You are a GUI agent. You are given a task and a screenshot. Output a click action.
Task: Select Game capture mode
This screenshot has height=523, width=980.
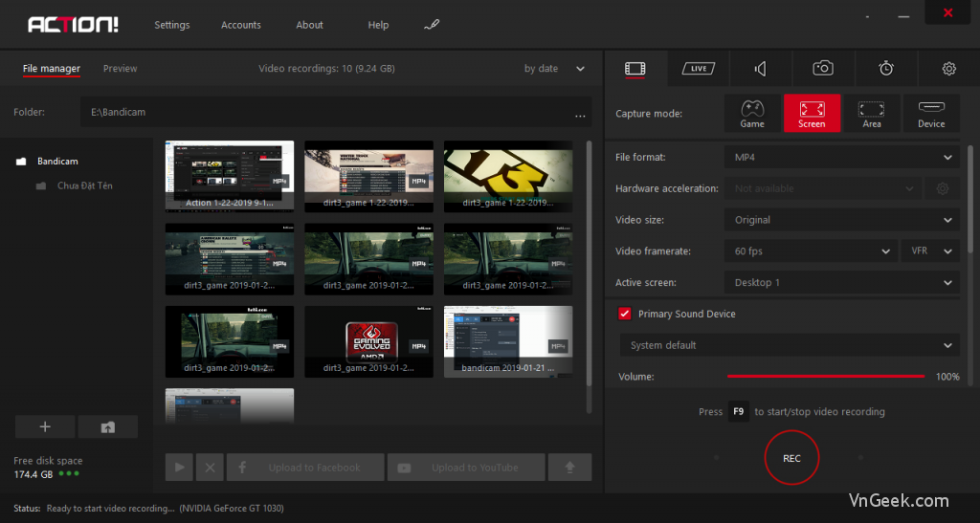[x=752, y=113]
